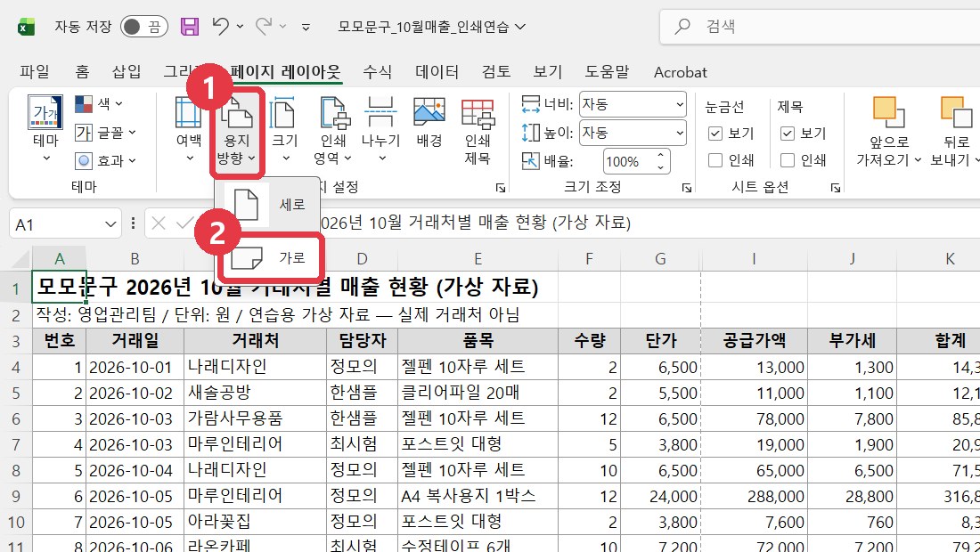Open the 검토 ribbon tab
This screenshot has width=980, height=552.
point(496,72)
